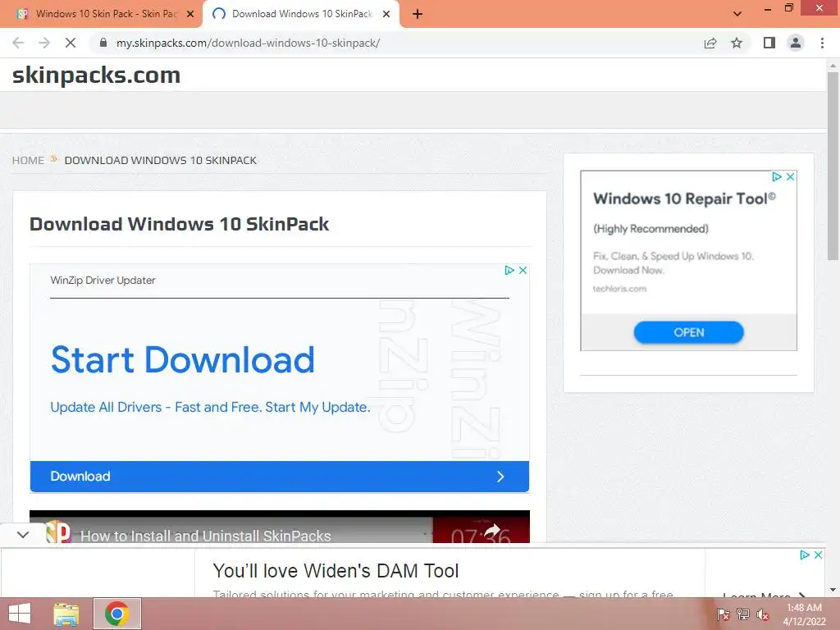Go to HOME breadcrumb link

(29, 160)
